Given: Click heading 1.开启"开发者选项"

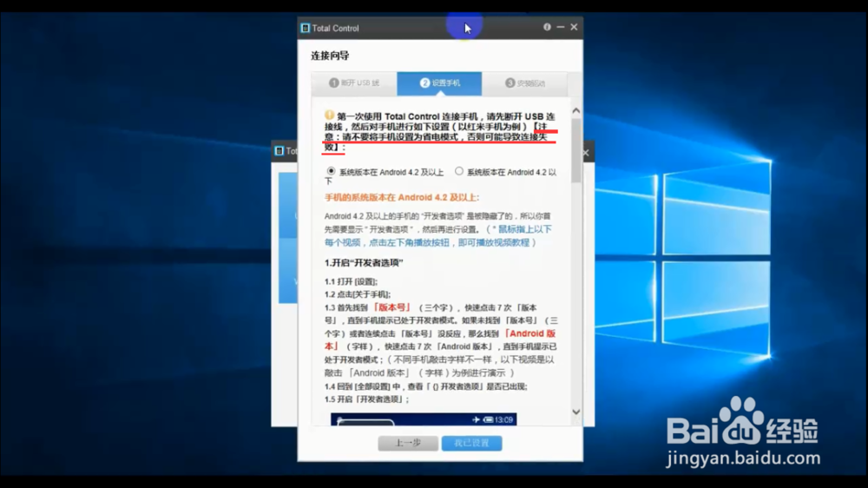Looking at the screenshot, I should (x=364, y=262).
